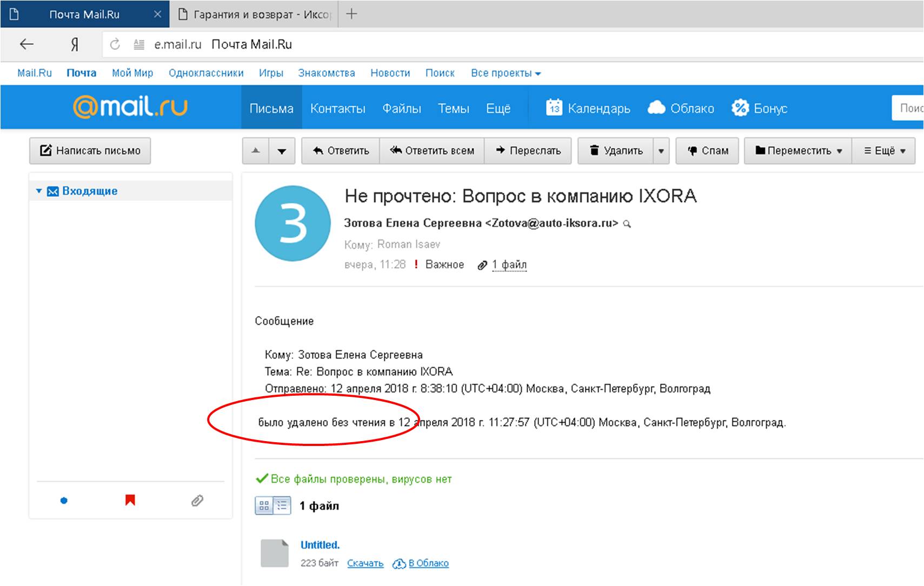Click sender name Зотова Елена Сергеевна
Image resolution: width=924 pixels, height=586 pixels.
pos(413,223)
